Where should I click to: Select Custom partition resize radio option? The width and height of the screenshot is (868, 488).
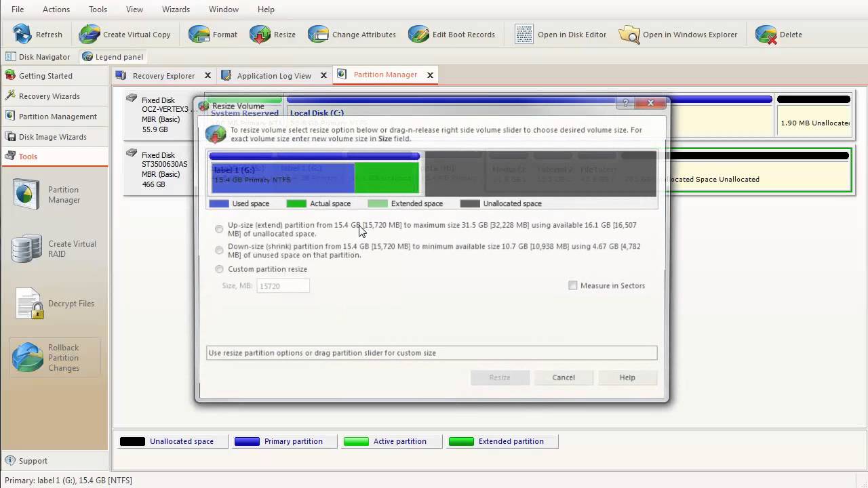[219, 269]
